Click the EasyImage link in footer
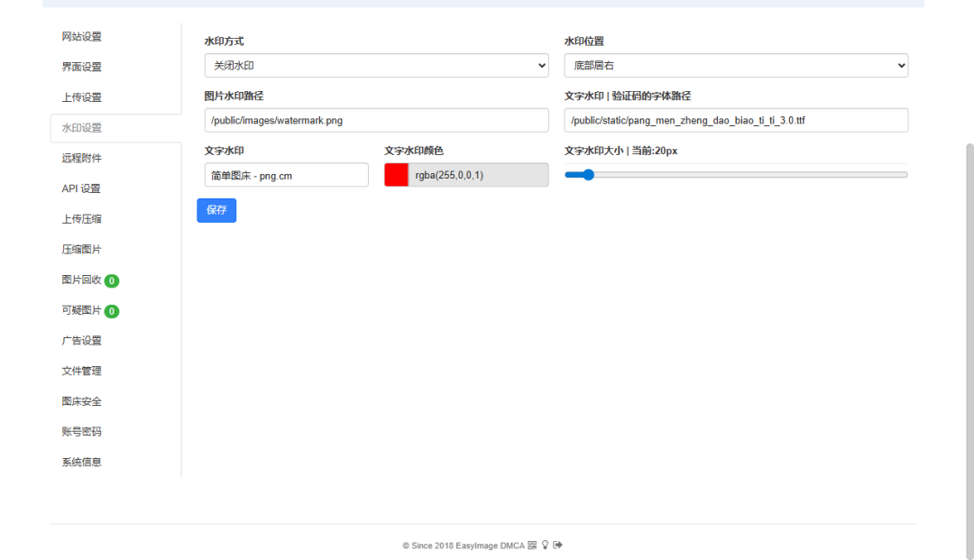Viewport: 974px width, 560px height. (x=476, y=546)
